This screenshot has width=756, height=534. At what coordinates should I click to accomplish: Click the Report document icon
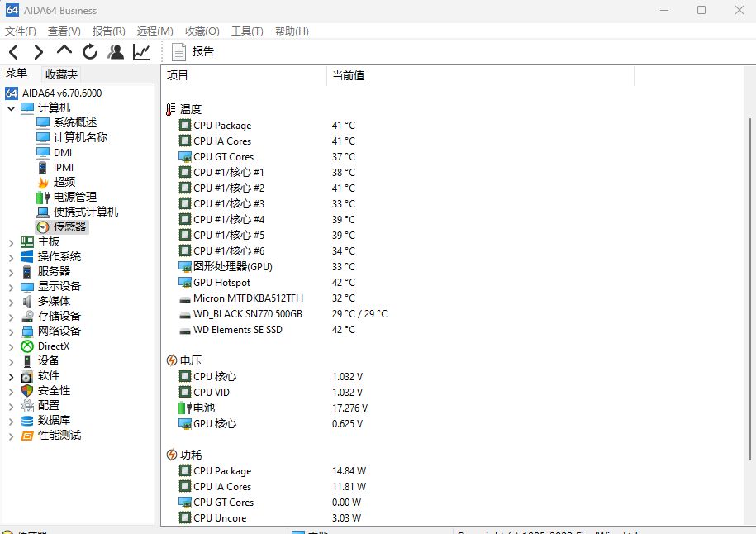[x=178, y=51]
